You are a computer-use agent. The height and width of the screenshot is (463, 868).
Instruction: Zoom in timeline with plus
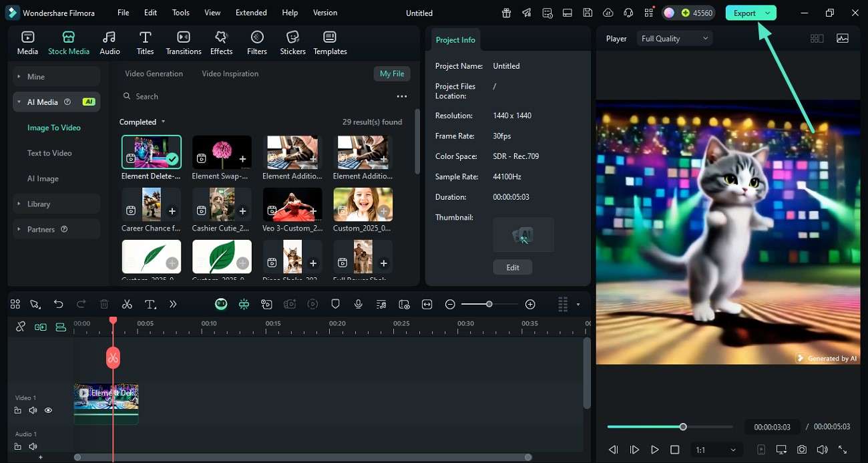[530, 304]
